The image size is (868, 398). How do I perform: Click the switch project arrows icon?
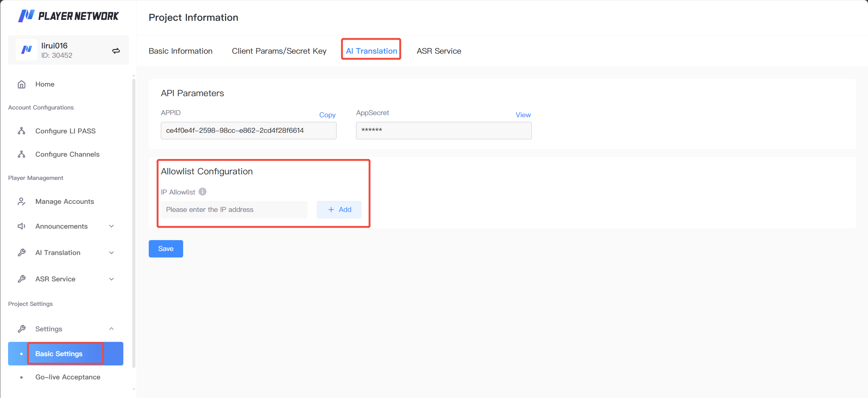pos(116,51)
